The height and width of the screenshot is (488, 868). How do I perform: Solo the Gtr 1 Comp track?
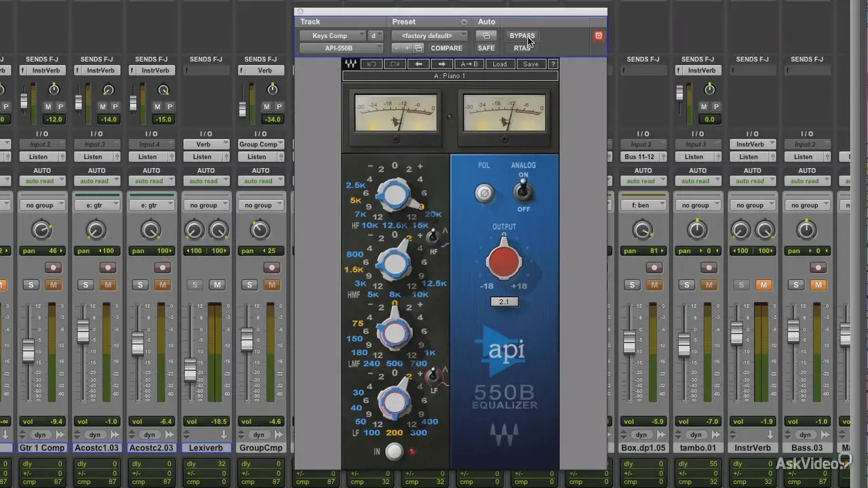point(31,285)
